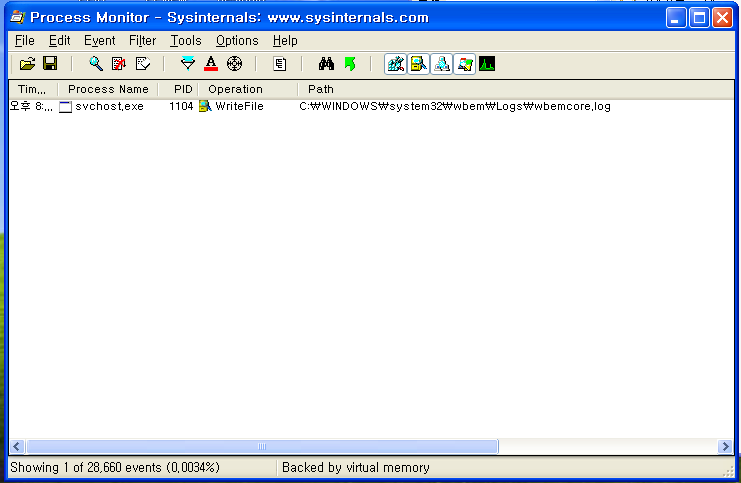Click the PID value 1104
The width and height of the screenshot is (741, 483).
tap(181, 106)
